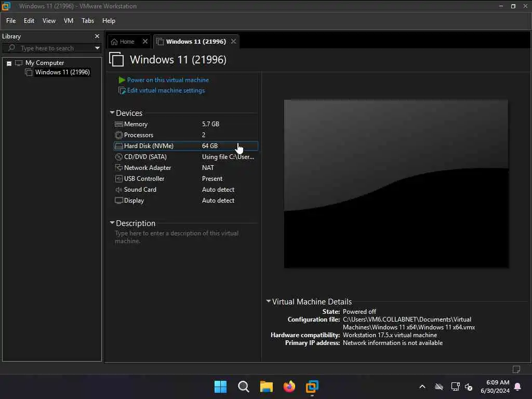Image resolution: width=532 pixels, height=399 pixels.
Task: Collapse the My Computer tree node
Action: coord(9,63)
